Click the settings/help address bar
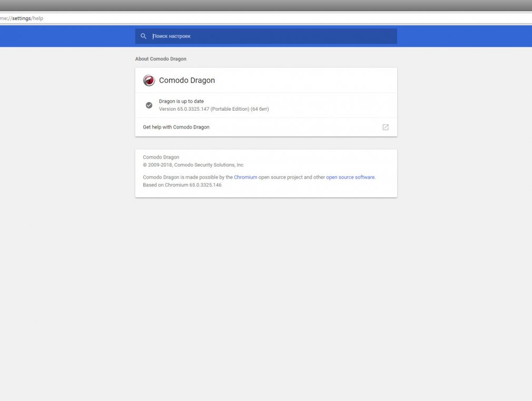Image resolution: width=532 pixels, height=401 pixels. click(266, 18)
